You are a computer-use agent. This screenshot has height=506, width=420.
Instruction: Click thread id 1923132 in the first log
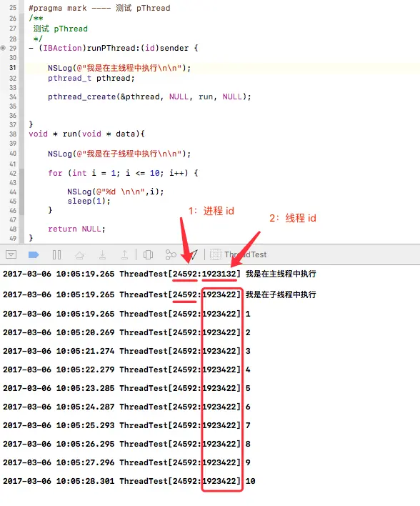[x=219, y=274]
